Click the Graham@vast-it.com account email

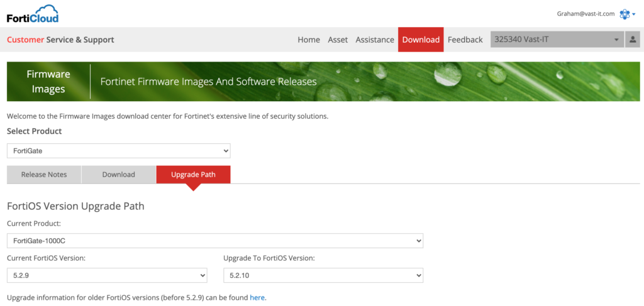click(586, 14)
